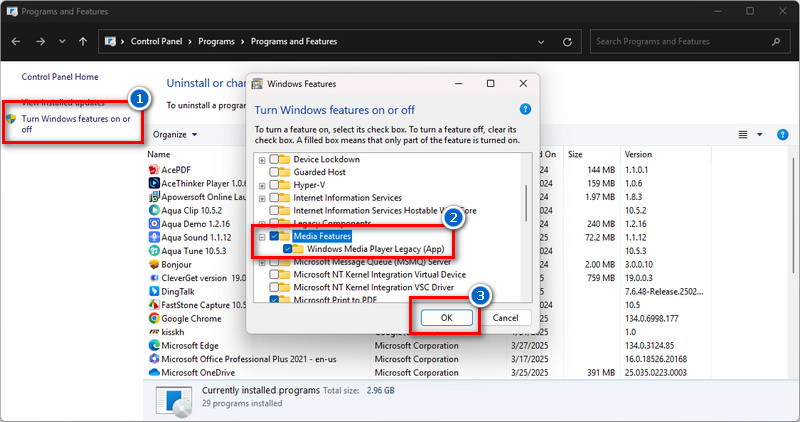This screenshot has height=422, width=800.
Task: Click OK in Windows Features dialog
Action: [x=446, y=317]
